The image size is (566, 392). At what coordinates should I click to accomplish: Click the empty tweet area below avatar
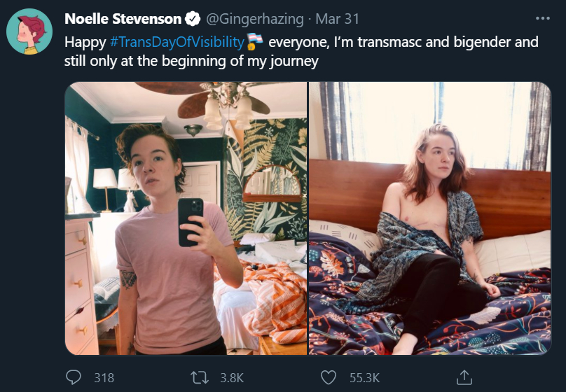click(x=29, y=216)
